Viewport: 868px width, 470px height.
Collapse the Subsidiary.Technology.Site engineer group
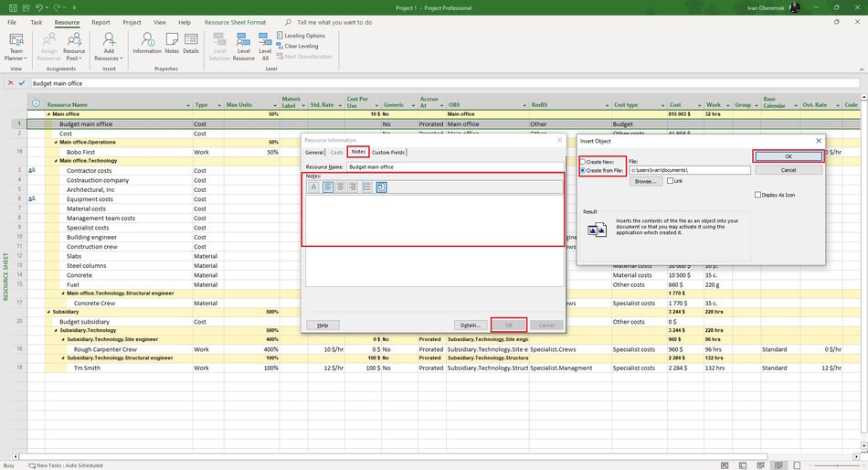63,340
